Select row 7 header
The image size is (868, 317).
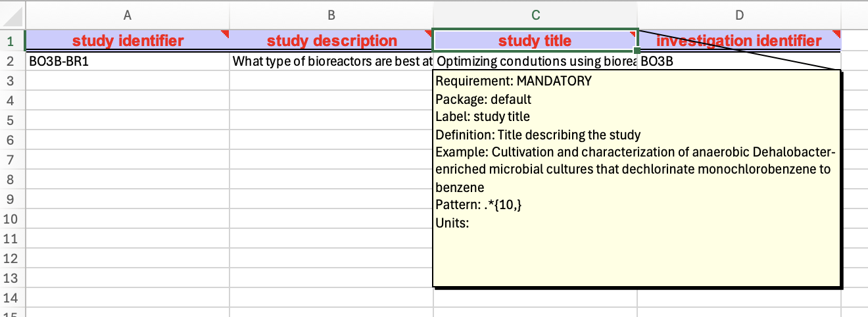[11, 160]
